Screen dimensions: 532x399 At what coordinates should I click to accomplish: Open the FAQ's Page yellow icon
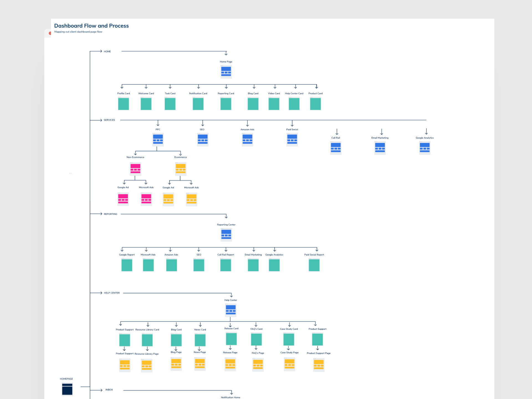coord(258,365)
